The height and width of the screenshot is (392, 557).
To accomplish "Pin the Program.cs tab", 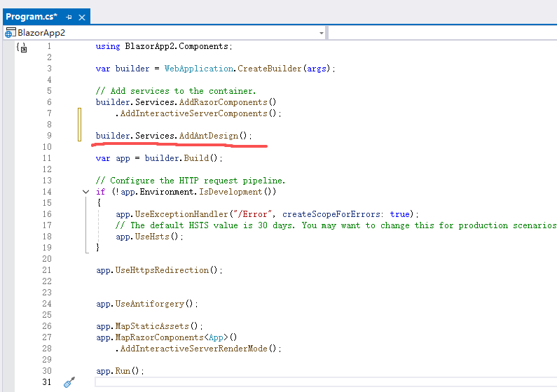I will [x=69, y=17].
